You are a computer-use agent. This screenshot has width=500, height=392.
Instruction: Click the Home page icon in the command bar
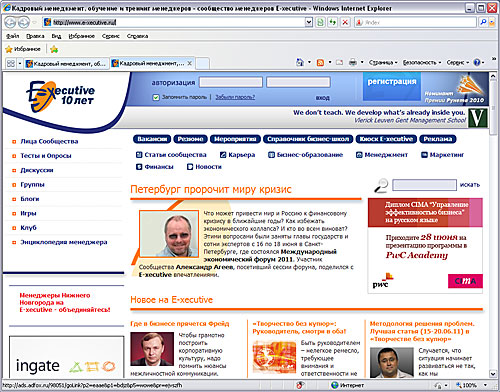(x=300, y=62)
